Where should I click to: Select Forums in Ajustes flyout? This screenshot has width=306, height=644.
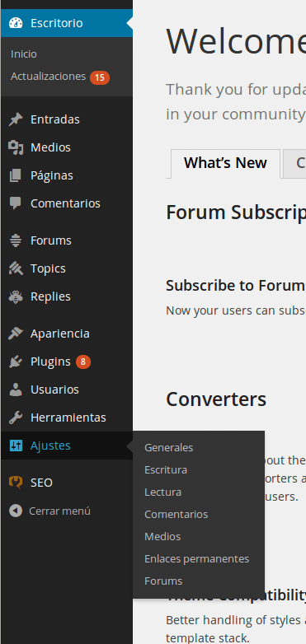point(163,581)
